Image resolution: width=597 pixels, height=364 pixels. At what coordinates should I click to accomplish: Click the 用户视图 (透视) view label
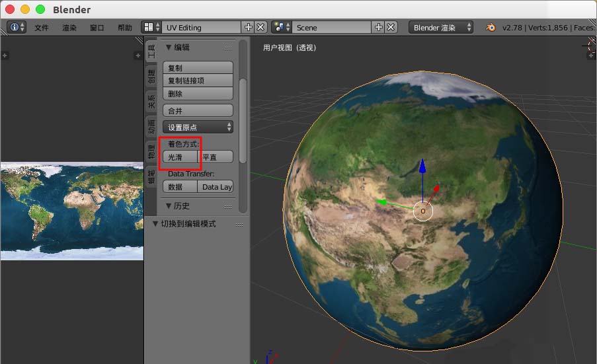click(x=290, y=48)
